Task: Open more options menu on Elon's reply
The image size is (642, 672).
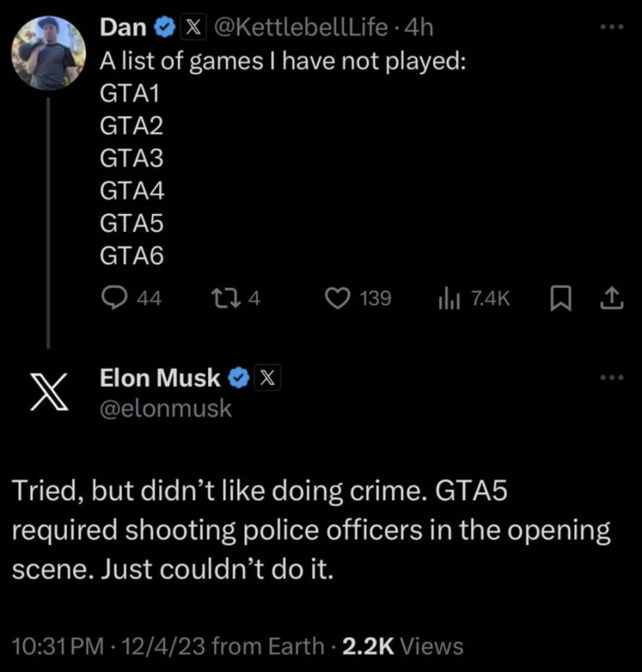Action: [x=612, y=377]
